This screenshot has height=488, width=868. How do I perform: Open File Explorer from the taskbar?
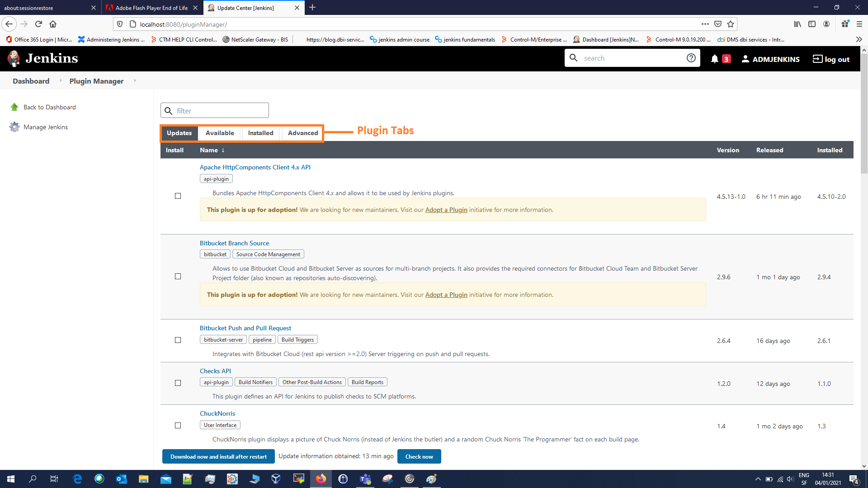coord(143,479)
